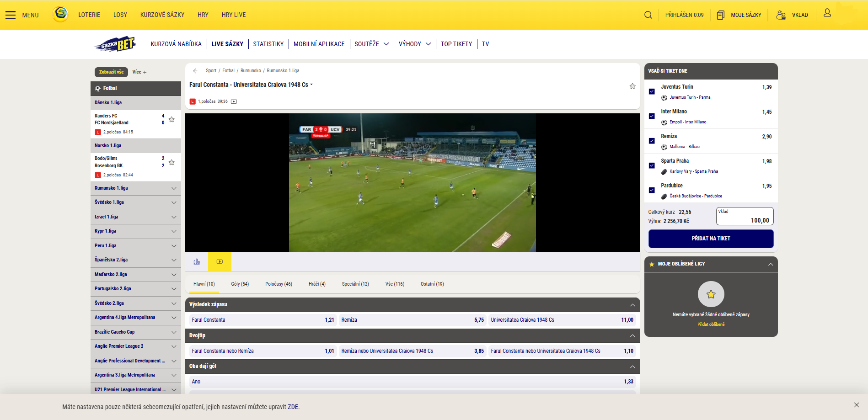
Task: Close the bottom notification banner
Action: pyautogui.click(x=857, y=405)
